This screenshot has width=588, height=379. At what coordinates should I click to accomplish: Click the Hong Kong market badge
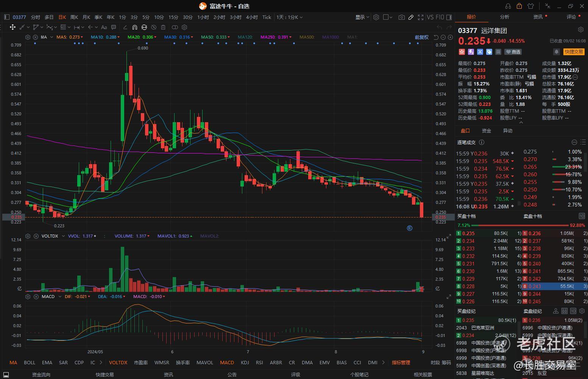point(462,52)
